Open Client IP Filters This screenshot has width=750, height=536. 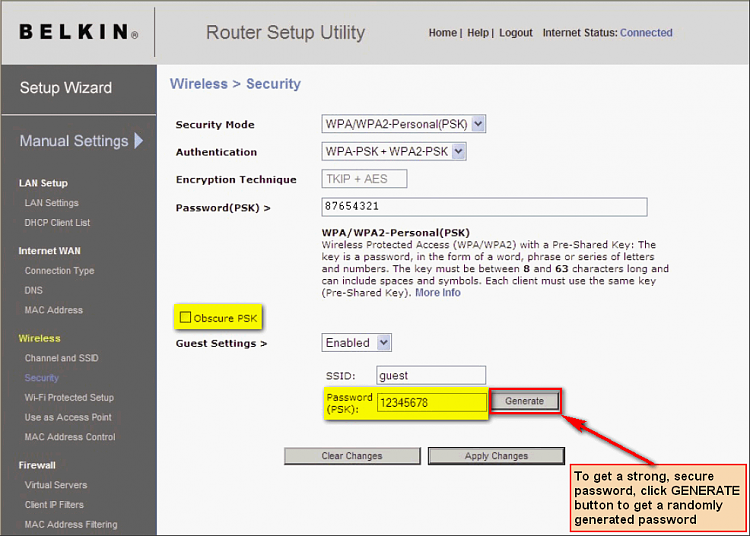coord(54,505)
